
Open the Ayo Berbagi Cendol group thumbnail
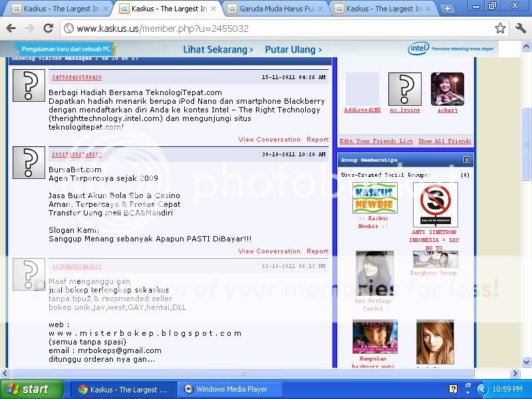point(374,273)
